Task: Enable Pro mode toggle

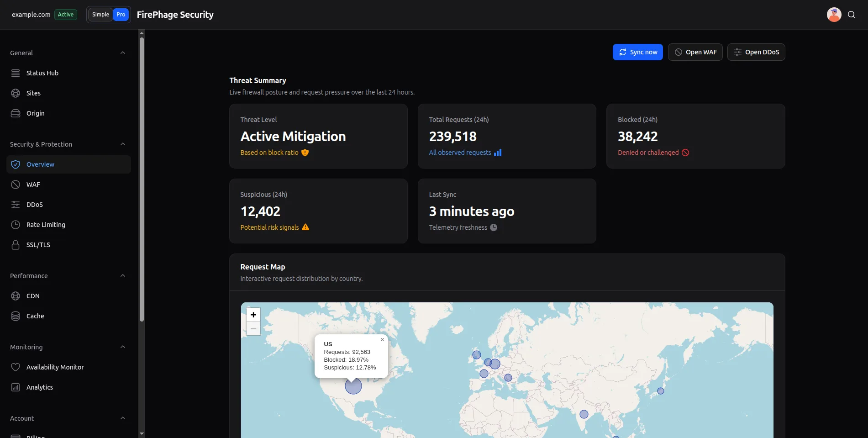Action: (x=121, y=14)
